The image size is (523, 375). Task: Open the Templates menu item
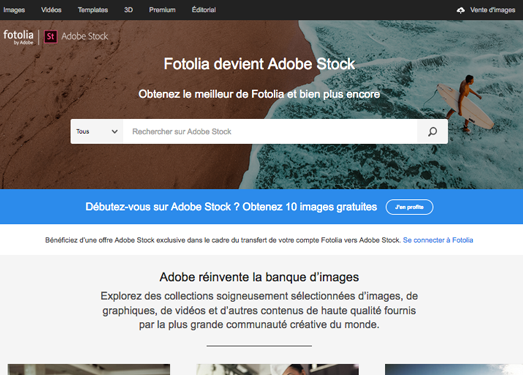click(x=93, y=10)
